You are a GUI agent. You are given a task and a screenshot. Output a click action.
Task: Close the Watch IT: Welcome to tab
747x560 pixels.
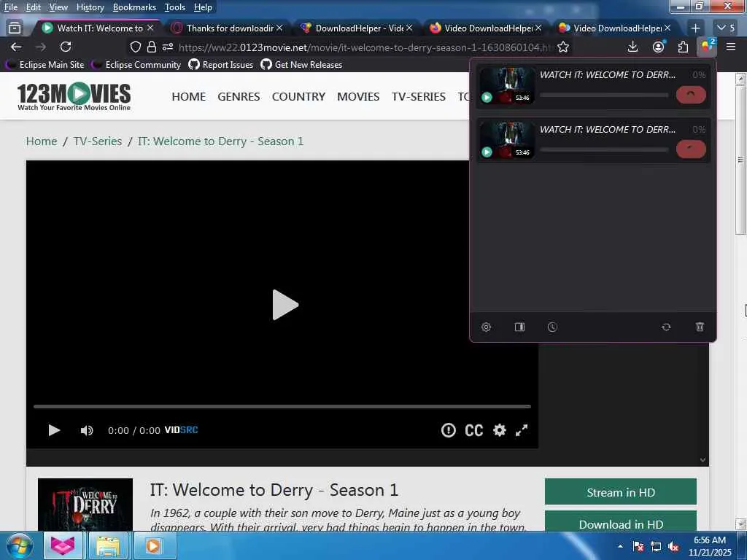pos(150,28)
